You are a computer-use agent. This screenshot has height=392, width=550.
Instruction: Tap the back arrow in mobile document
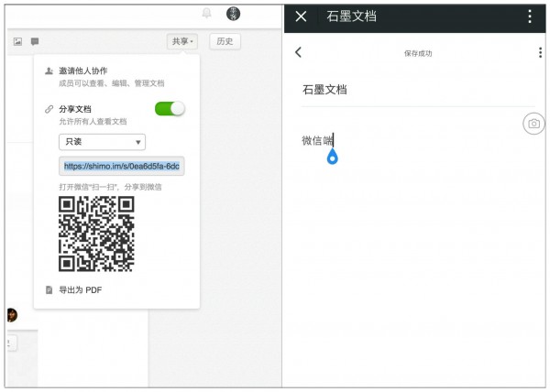[298, 52]
